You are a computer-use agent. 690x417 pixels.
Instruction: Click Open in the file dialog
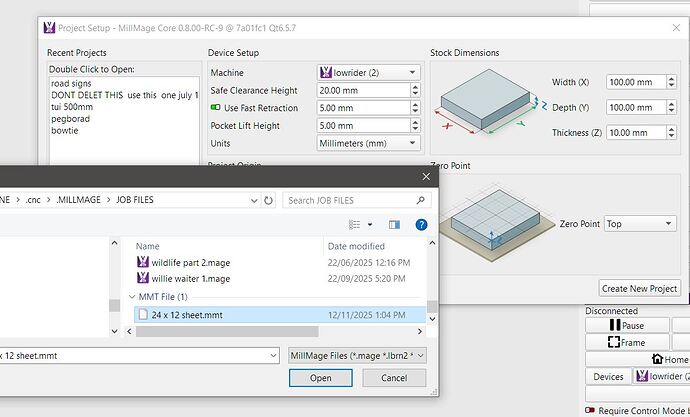coord(320,378)
